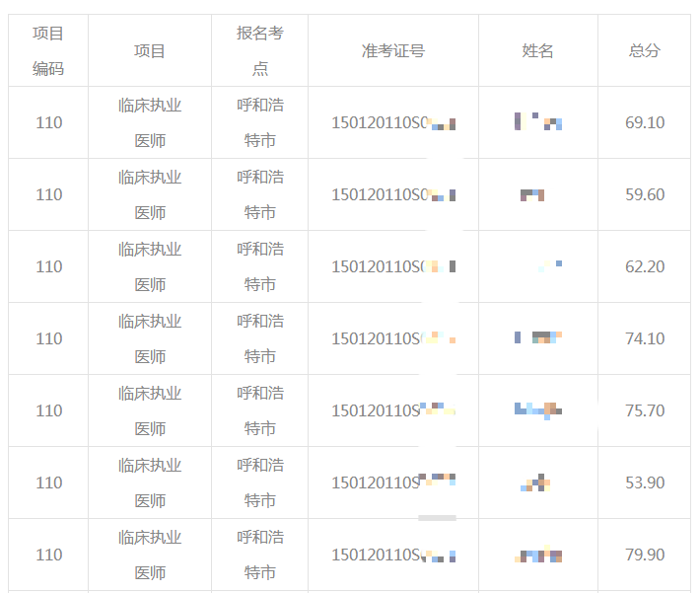This screenshot has height=593, width=700.
Task: Click the 临床执业医师 cell in the 79.90 row
Action: [150, 556]
